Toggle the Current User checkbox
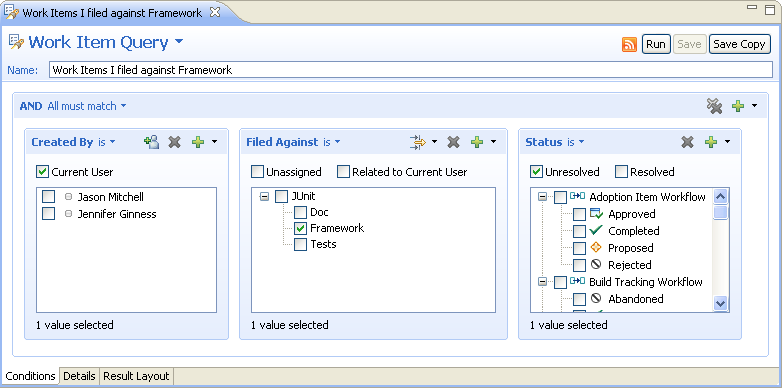This screenshot has height=388, width=782. click(x=42, y=172)
